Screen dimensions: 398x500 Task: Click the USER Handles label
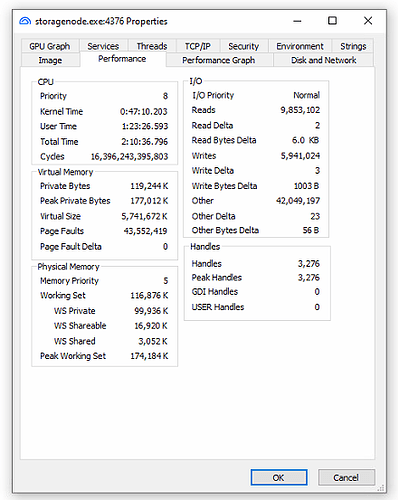pos(218,307)
